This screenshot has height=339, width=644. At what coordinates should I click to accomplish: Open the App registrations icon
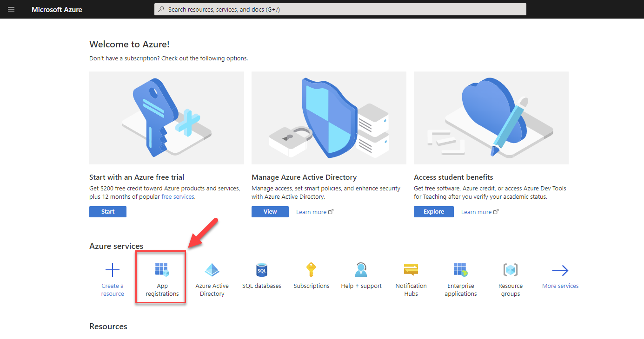pos(162,270)
